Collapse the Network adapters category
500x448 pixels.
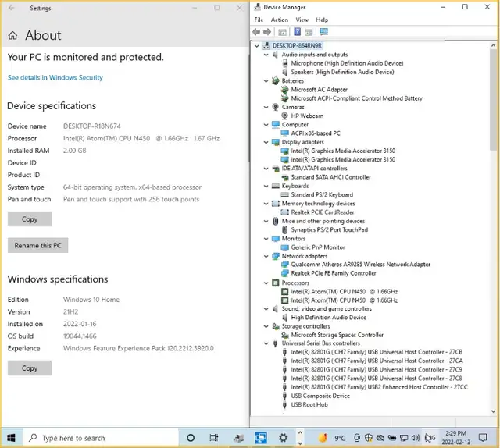click(266, 256)
